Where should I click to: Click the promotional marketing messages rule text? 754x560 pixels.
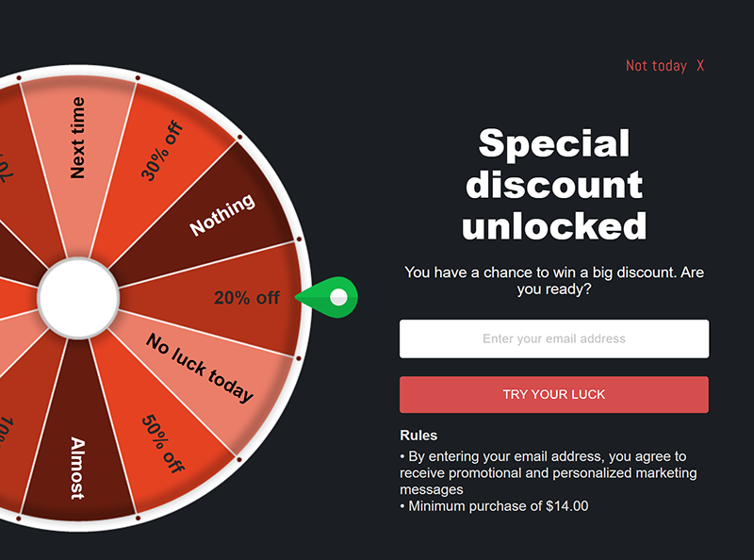click(549, 472)
